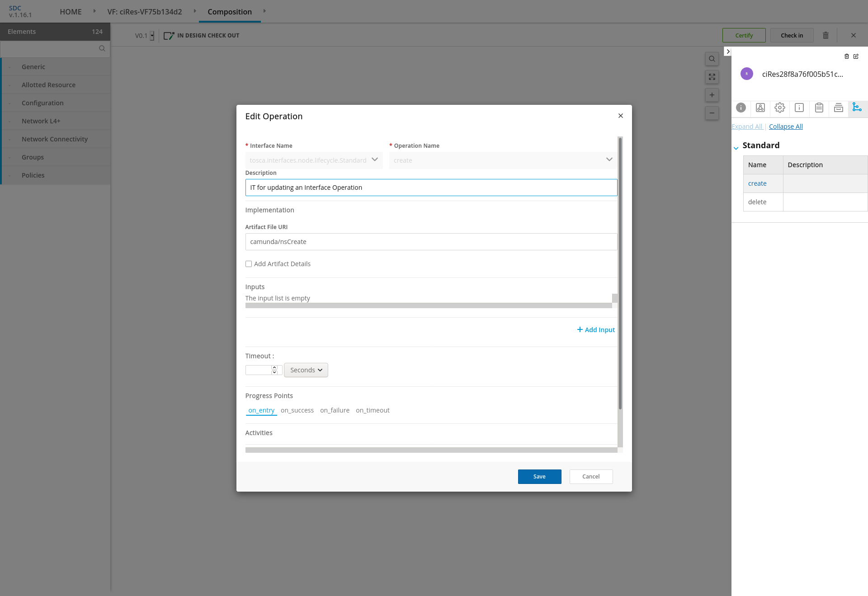The height and width of the screenshot is (596, 868).
Task: Switch to the on_failure progress point tab
Action: (x=335, y=410)
